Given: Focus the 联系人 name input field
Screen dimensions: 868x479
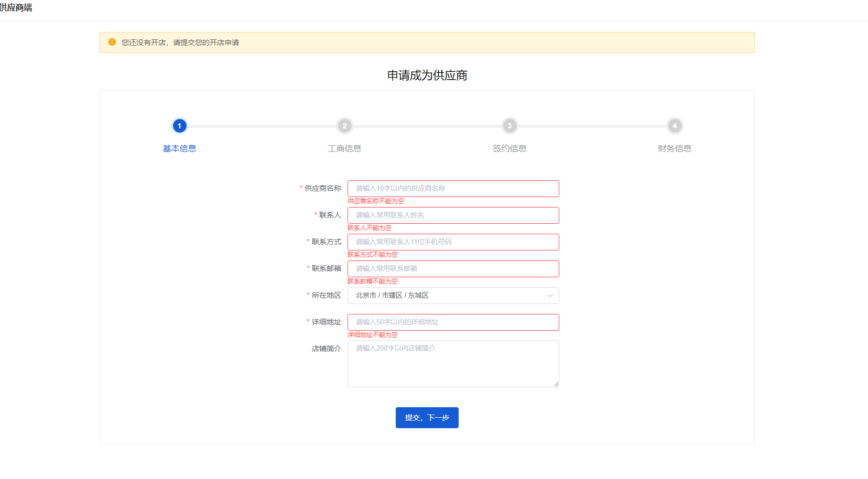Looking at the screenshot, I should (x=453, y=215).
